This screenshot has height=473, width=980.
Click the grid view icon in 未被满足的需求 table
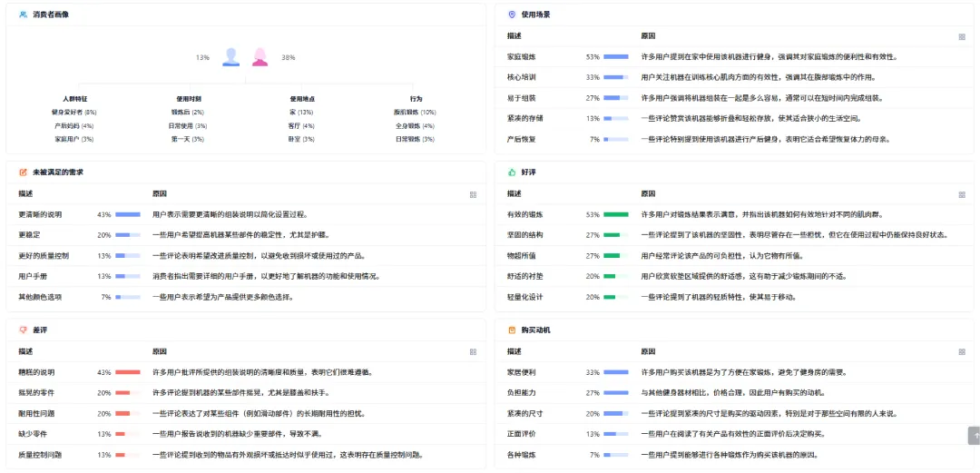pyautogui.click(x=473, y=194)
